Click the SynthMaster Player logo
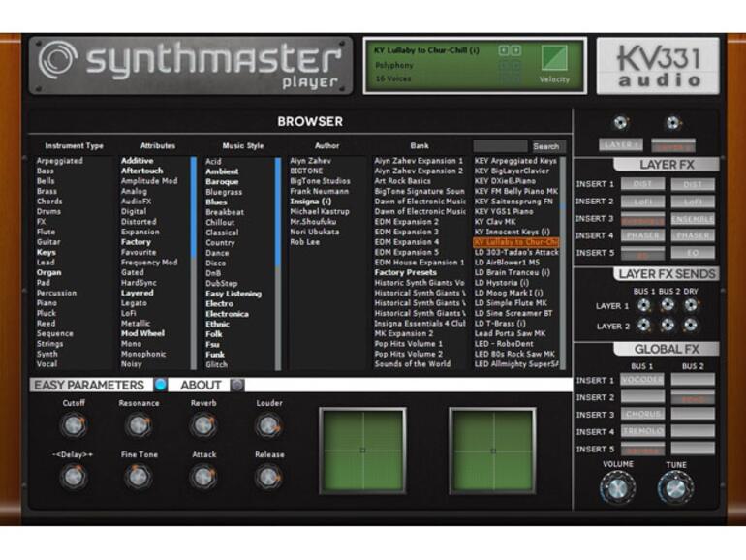Image resolution: width=746 pixels, height=560 pixels. click(191, 66)
